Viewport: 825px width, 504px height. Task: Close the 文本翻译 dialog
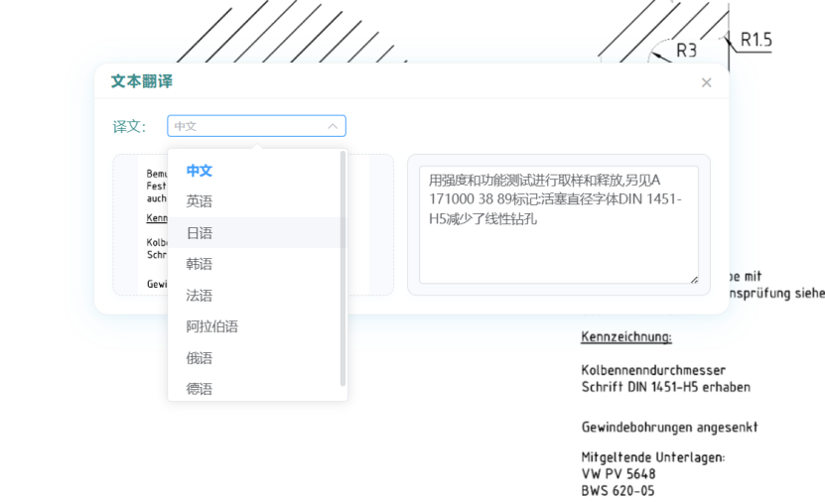pos(706,82)
